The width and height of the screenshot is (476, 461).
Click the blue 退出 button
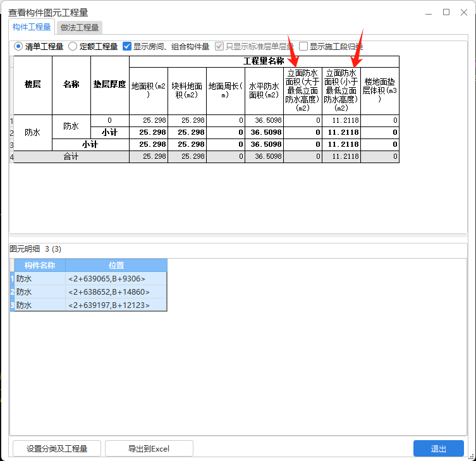click(x=438, y=448)
